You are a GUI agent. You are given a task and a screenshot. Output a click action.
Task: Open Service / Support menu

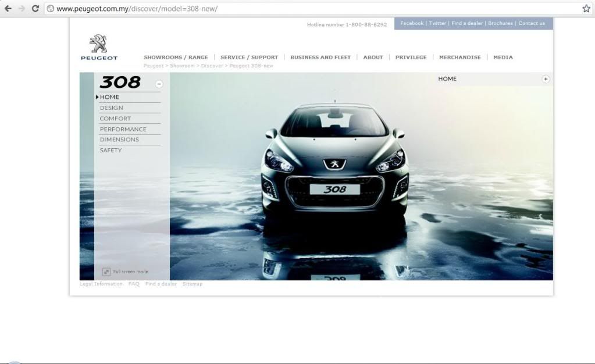pyautogui.click(x=249, y=58)
